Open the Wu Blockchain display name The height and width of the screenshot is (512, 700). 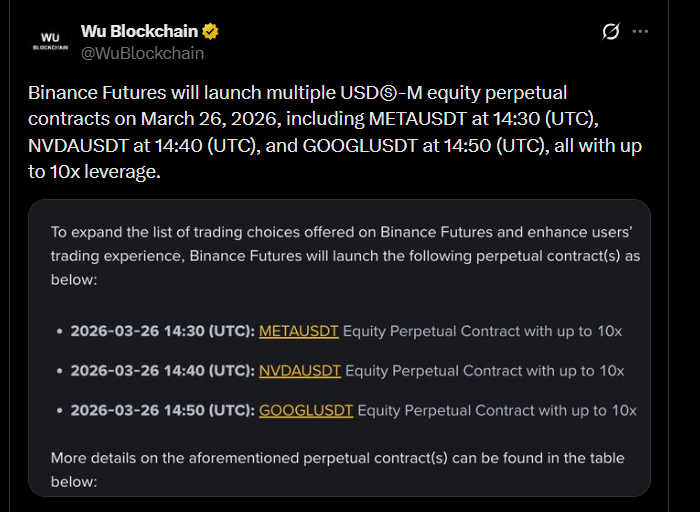point(139,31)
